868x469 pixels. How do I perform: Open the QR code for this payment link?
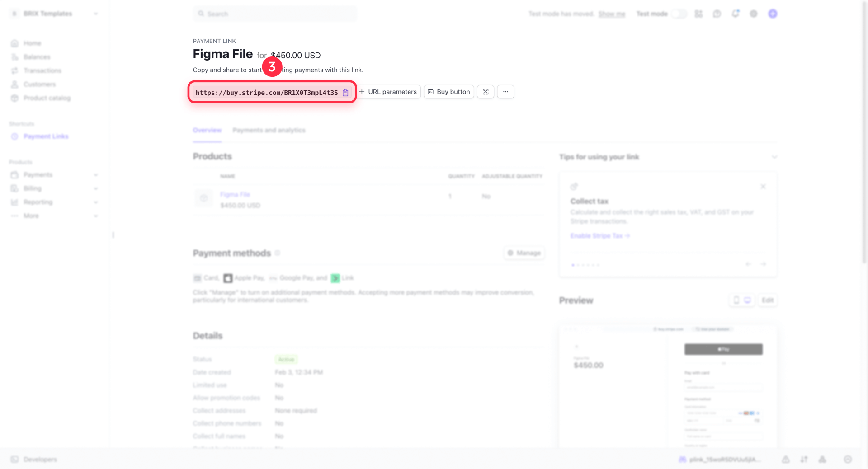pos(486,92)
